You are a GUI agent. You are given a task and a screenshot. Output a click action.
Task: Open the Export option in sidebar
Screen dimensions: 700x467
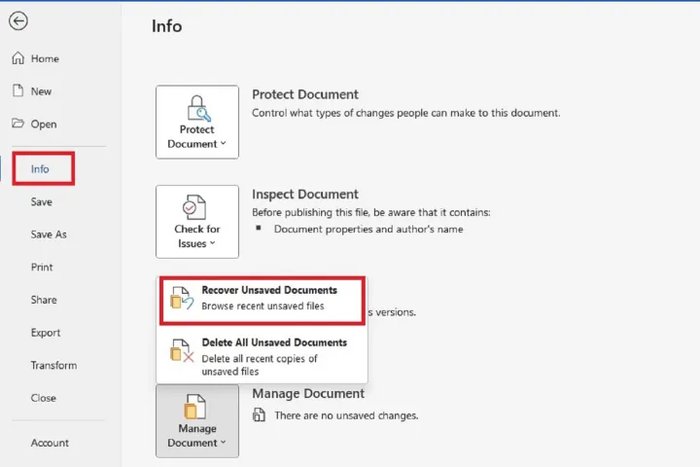click(46, 333)
